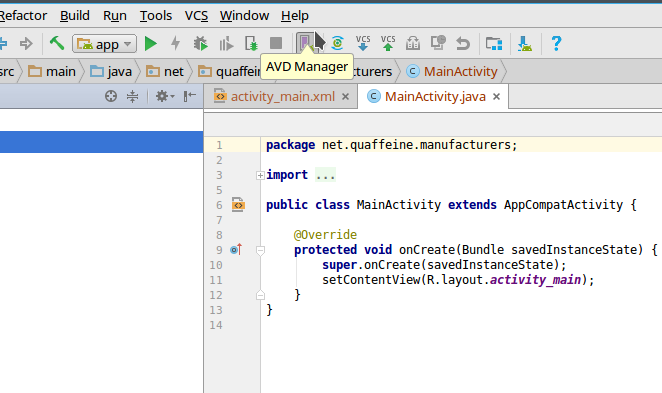Open the app run configuration dropdown

click(x=104, y=43)
